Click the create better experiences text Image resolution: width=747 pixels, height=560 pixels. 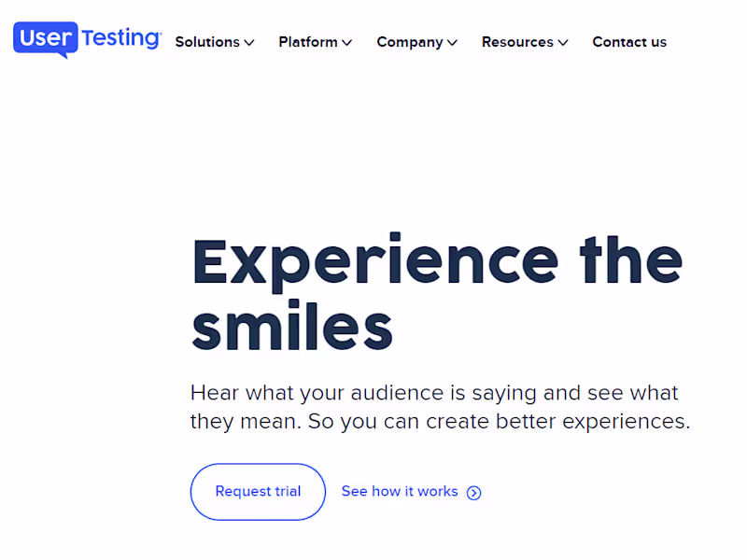(x=558, y=421)
